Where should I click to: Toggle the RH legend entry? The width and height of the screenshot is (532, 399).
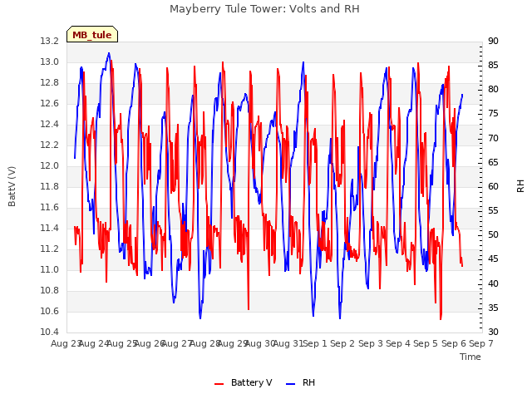(300, 382)
